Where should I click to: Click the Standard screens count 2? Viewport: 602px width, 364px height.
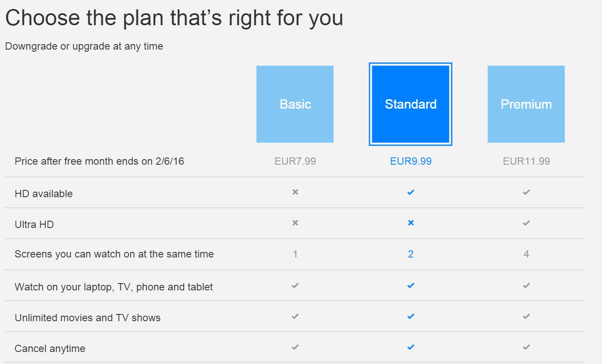click(411, 254)
